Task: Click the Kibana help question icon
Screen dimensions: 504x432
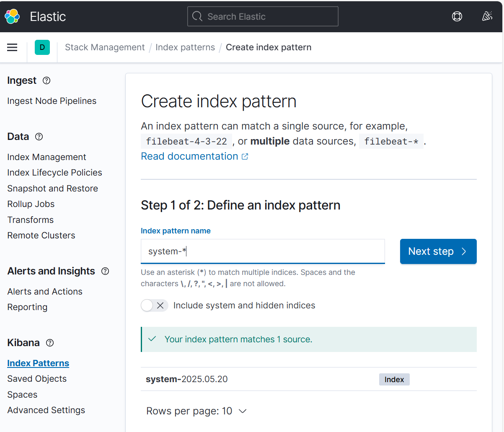Action: (x=50, y=343)
